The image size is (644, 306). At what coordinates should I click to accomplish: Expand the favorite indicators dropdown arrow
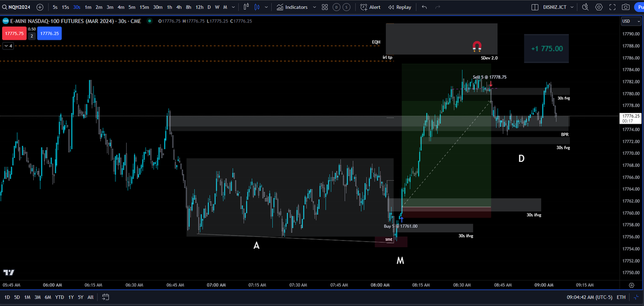(314, 7)
